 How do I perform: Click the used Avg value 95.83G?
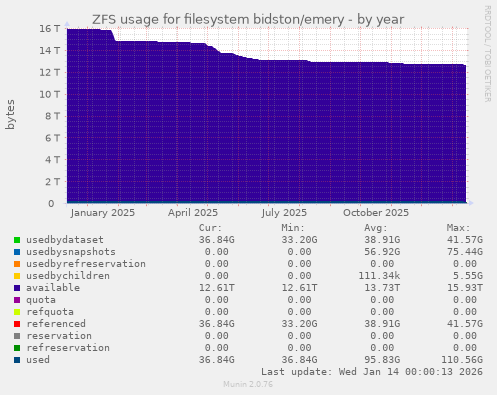click(382, 360)
